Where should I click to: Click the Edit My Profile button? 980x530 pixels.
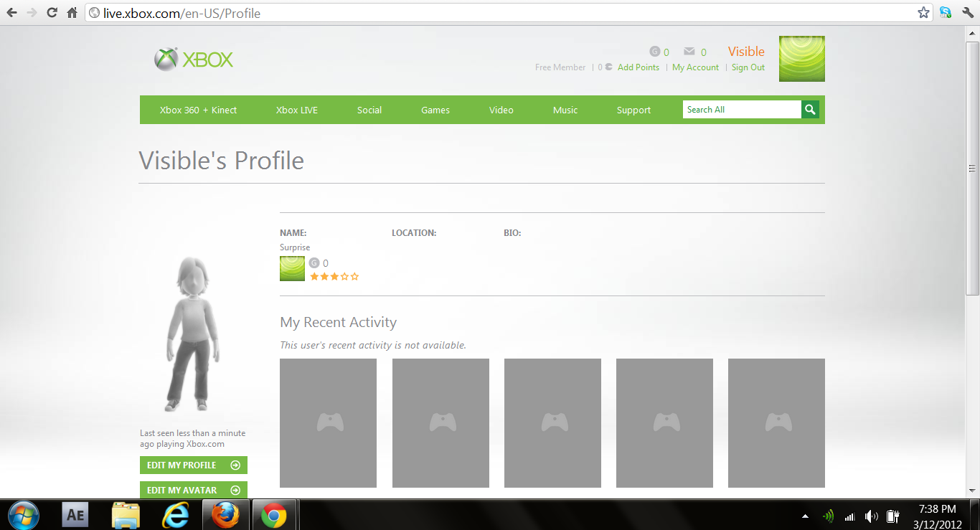point(194,465)
